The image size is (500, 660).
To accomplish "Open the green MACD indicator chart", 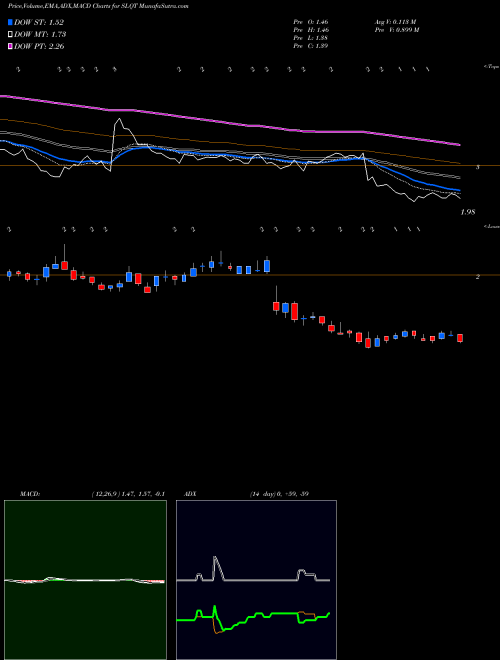I will (x=85, y=580).
